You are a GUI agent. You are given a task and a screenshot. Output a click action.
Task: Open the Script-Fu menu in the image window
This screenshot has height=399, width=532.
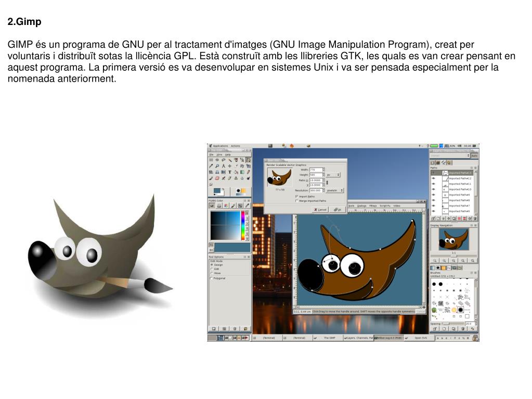(385, 206)
